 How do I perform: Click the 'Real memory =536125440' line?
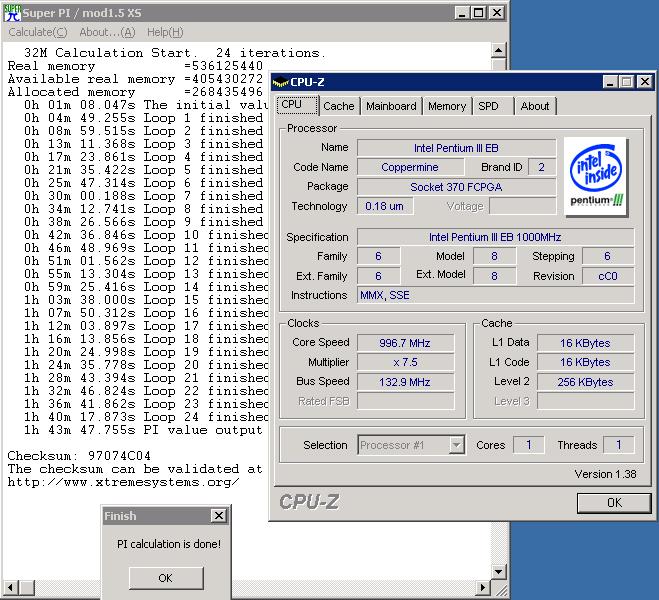(135, 66)
